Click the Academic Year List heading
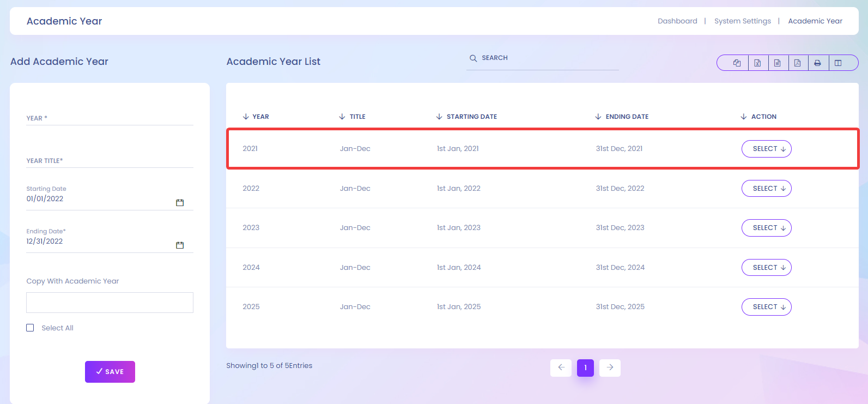Viewport: 868px width, 404px height. 274,62
